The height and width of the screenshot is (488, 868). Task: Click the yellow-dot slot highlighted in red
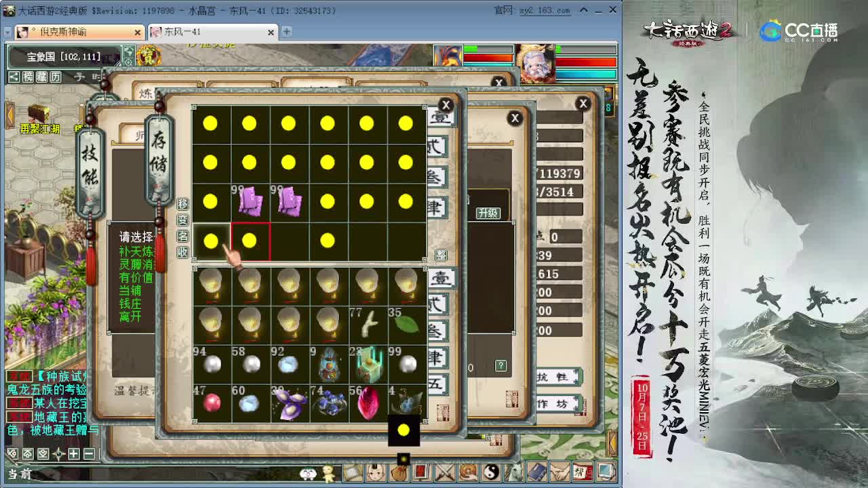tap(250, 241)
